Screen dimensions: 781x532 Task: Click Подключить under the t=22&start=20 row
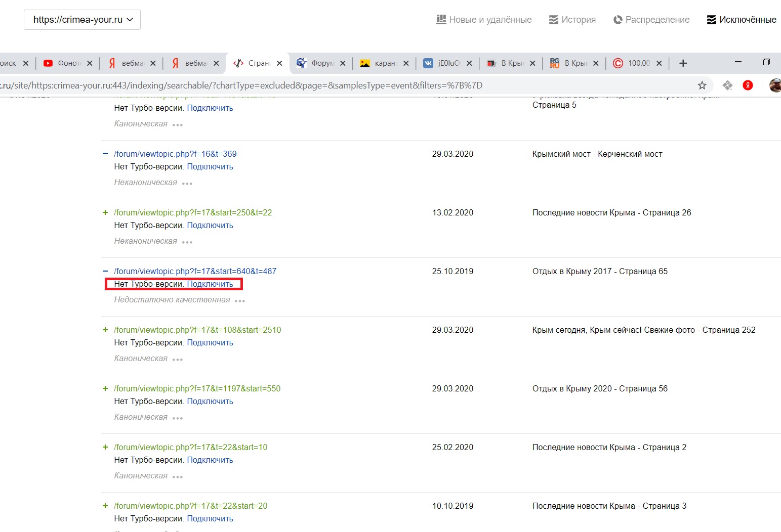coord(210,518)
